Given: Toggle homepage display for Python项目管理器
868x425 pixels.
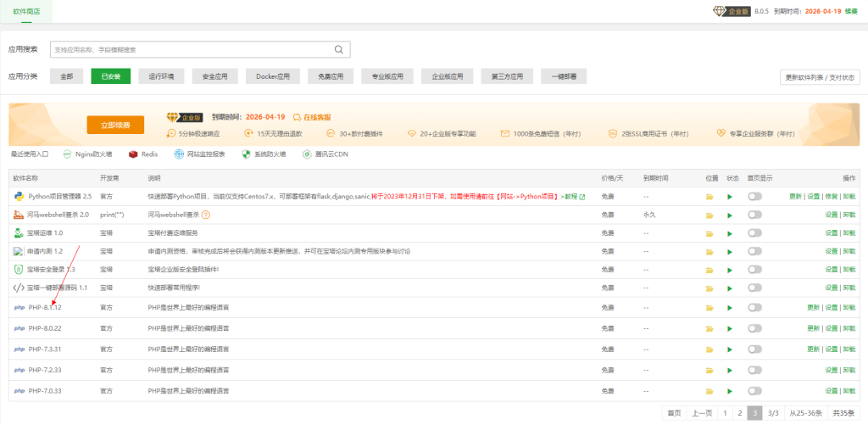Looking at the screenshot, I should [754, 197].
